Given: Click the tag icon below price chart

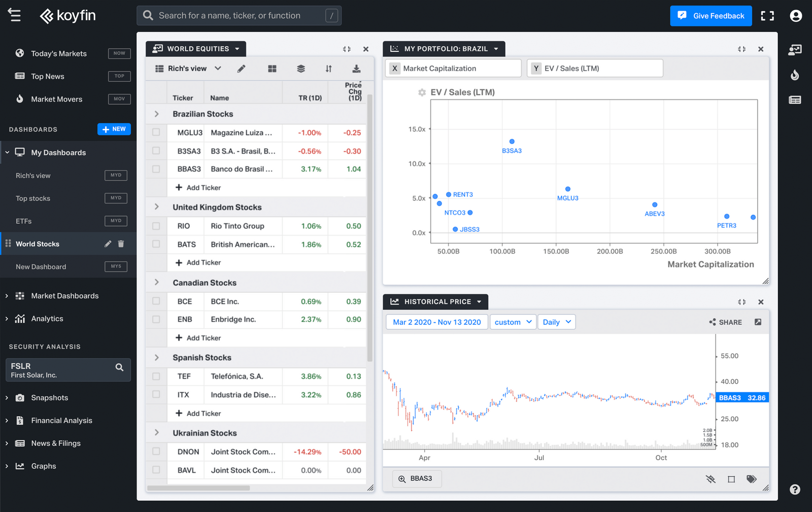Looking at the screenshot, I should (x=752, y=479).
